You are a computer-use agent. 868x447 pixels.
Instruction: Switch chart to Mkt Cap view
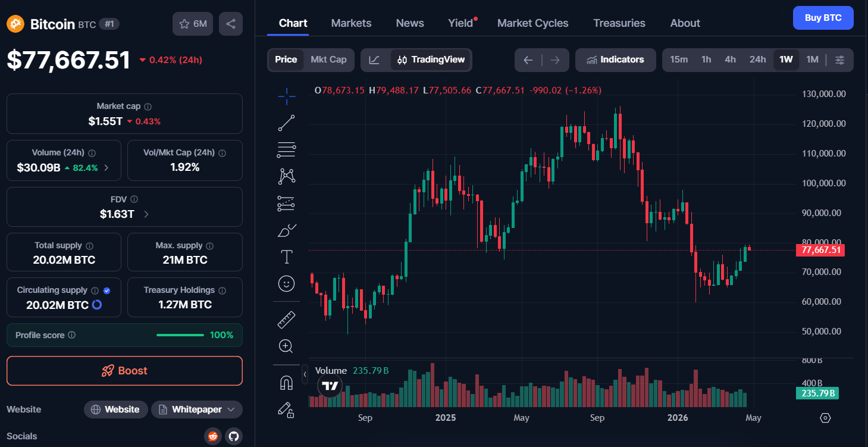(x=328, y=60)
